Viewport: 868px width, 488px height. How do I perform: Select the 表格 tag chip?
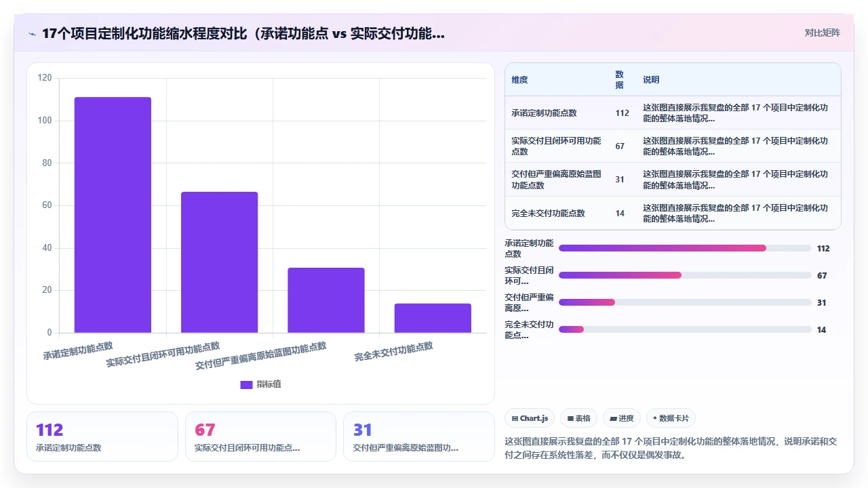(578, 418)
